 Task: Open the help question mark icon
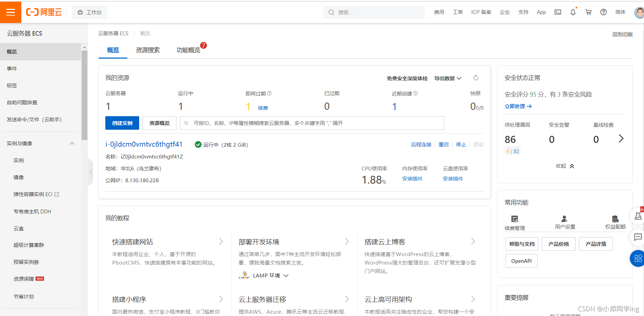click(x=603, y=12)
